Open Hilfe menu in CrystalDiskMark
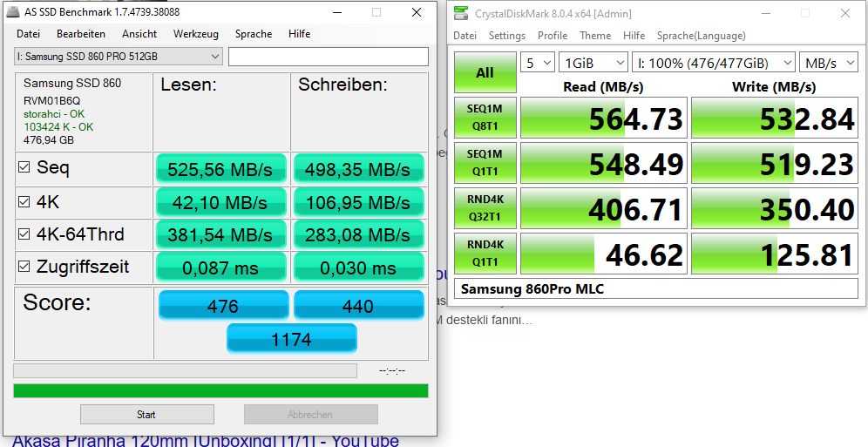The width and height of the screenshot is (868, 447). [x=634, y=36]
